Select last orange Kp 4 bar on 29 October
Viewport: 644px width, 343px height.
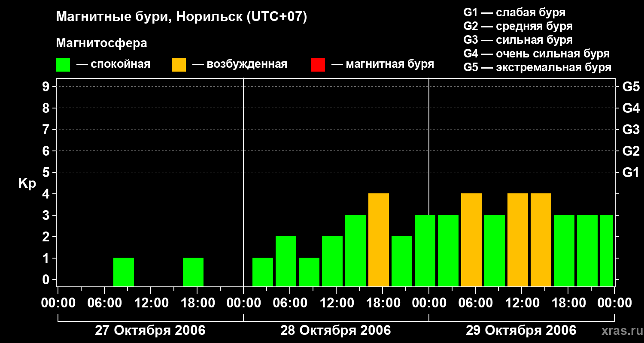[541, 240]
